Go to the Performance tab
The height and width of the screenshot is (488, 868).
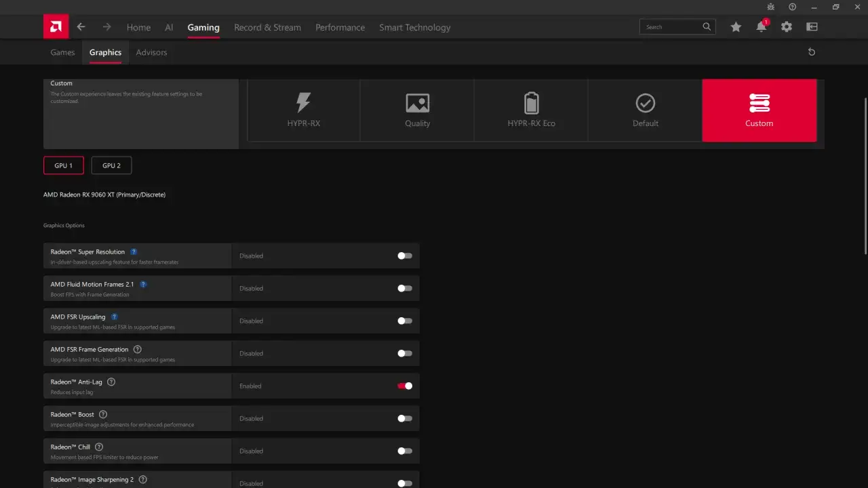tap(340, 28)
